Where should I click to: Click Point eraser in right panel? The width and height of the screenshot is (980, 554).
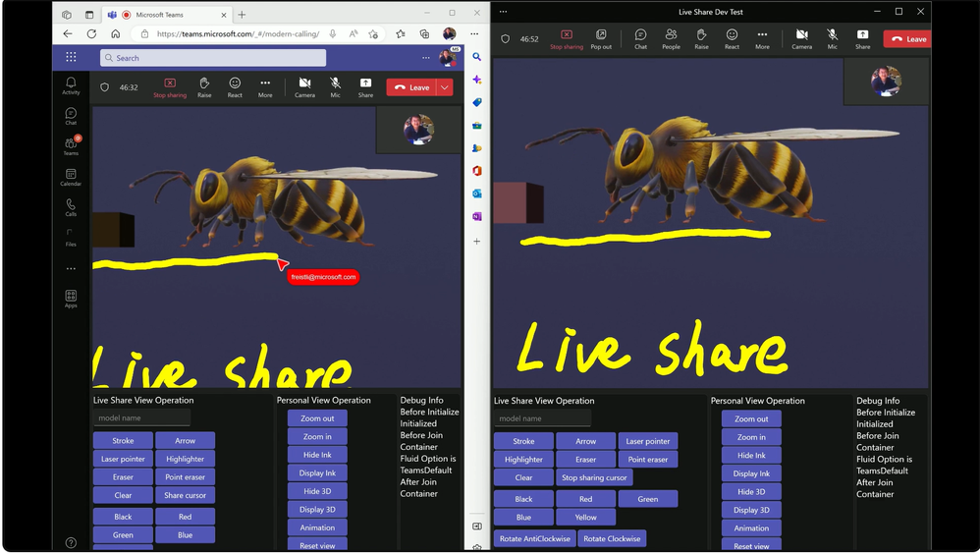pos(648,460)
